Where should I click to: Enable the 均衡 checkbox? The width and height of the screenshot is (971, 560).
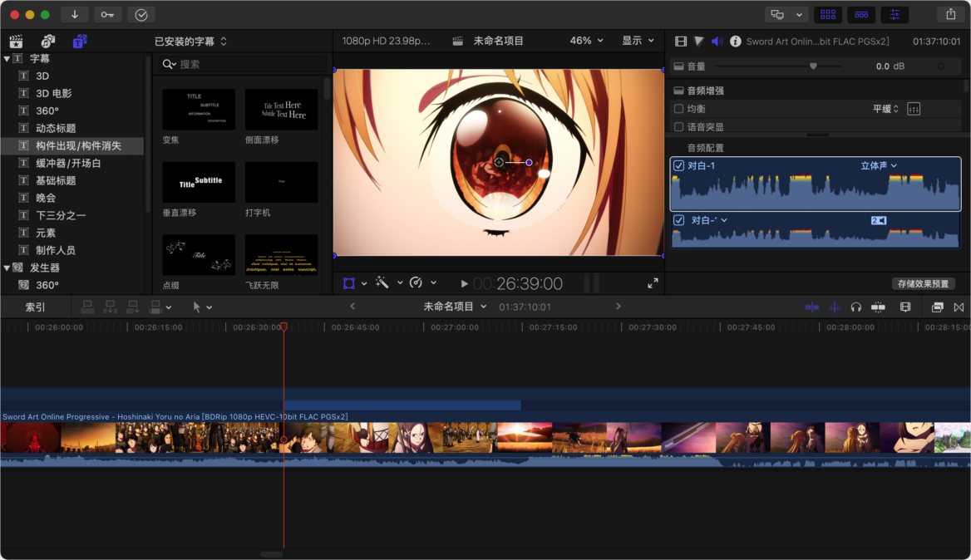pyautogui.click(x=678, y=109)
